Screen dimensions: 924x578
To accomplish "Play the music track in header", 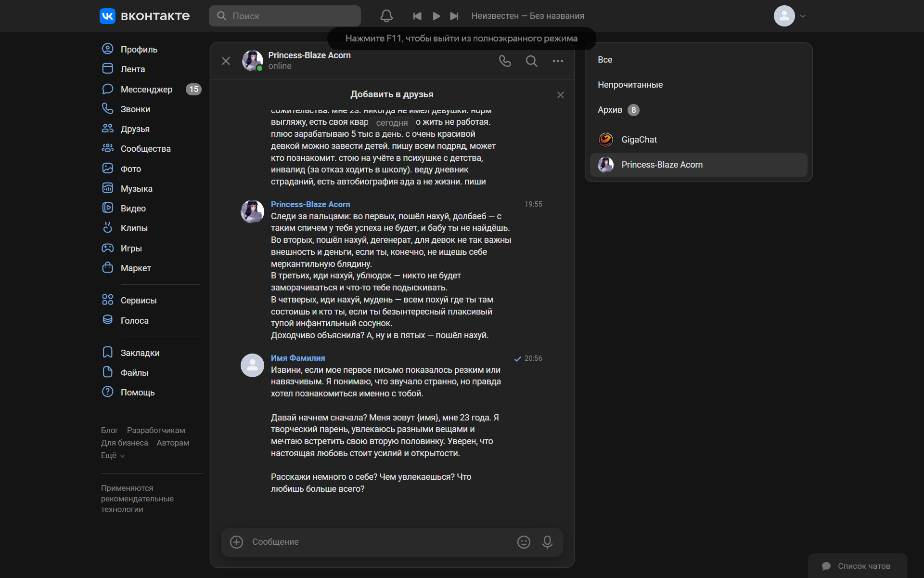I will (436, 16).
